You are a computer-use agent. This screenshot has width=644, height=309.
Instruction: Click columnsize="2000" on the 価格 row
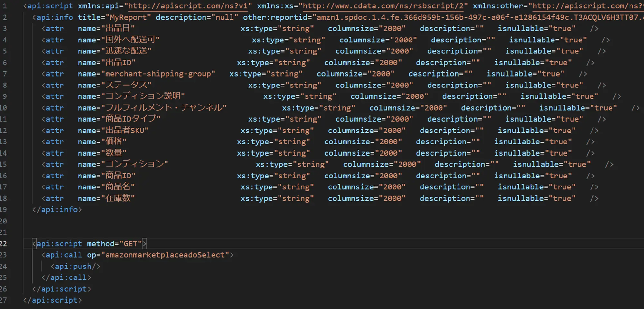363,142
